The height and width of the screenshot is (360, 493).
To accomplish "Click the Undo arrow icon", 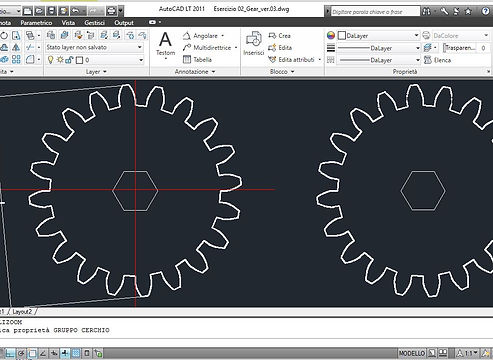I will point(76,11).
